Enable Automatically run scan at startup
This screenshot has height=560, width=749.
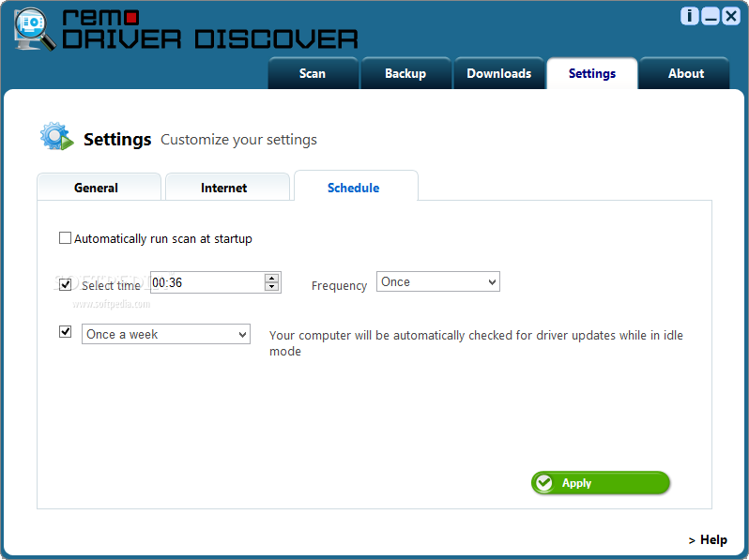pos(65,237)
